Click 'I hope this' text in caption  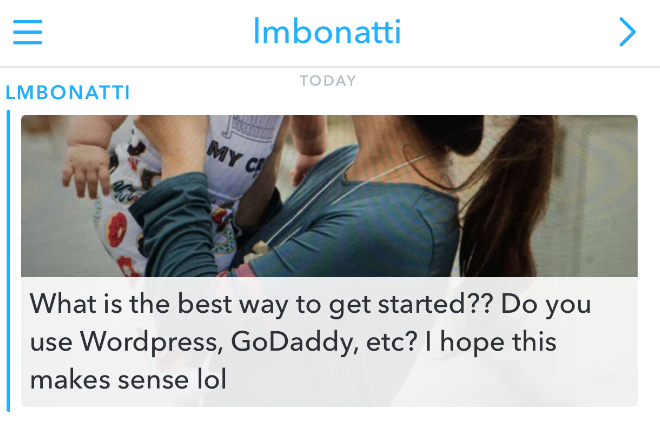(x=490, y=342)
